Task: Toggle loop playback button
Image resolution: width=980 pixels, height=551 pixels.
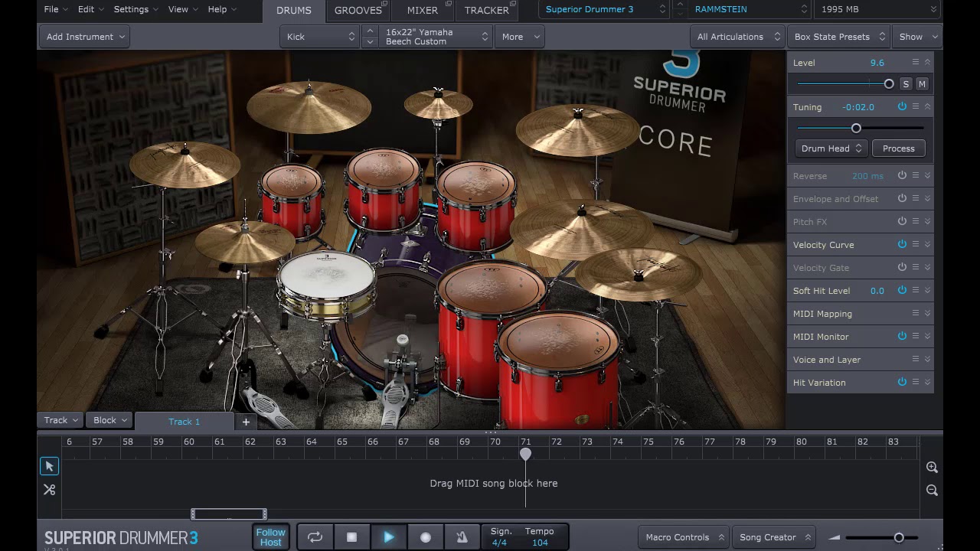Action: point(315,537)
